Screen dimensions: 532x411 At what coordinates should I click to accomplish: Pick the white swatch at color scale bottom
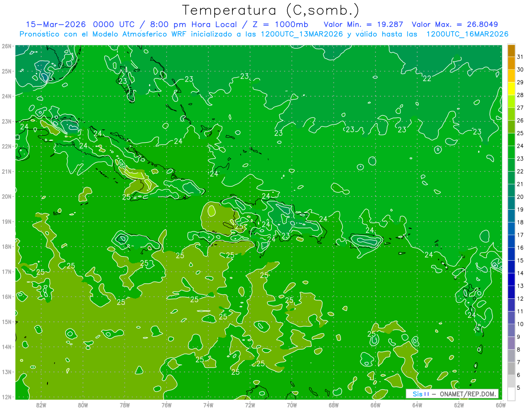[512, 394]
